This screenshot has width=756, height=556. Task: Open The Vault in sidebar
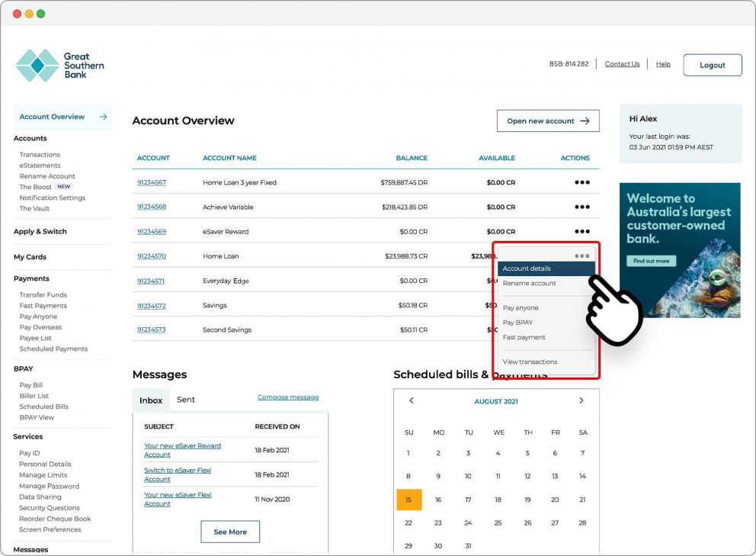pos(34,208)
